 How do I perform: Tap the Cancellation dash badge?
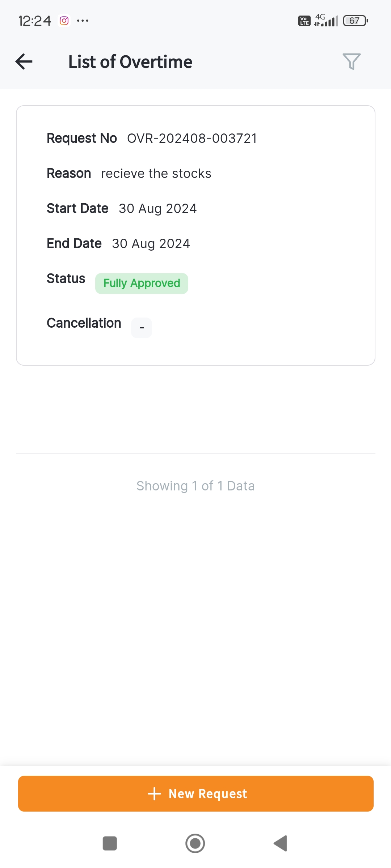click(x=142, y=328)
